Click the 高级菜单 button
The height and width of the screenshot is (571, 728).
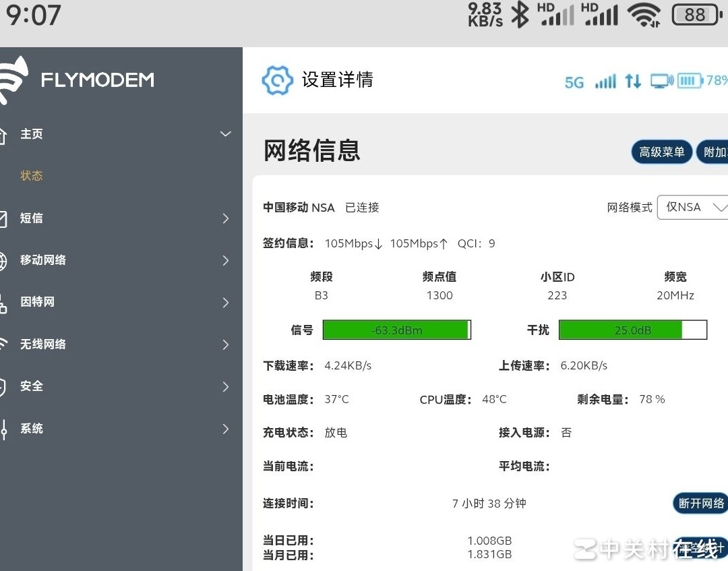[661, 152]
